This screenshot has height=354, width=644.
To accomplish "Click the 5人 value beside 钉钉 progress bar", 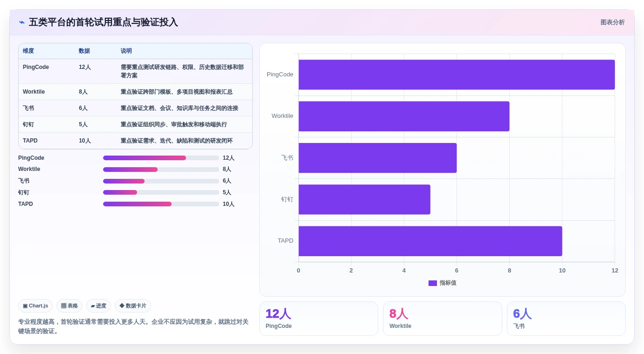I will tap(227, 192).
